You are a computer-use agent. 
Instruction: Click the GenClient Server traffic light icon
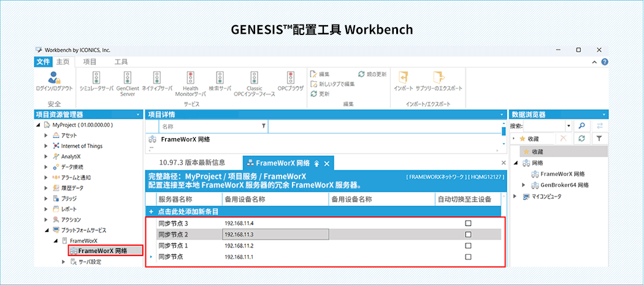coord(128,77)
